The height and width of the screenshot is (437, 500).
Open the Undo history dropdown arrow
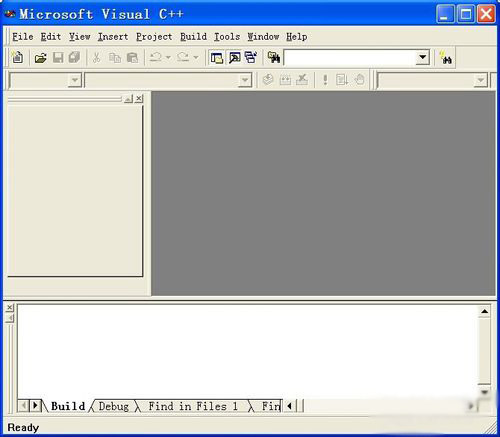[x=168, y=58]
